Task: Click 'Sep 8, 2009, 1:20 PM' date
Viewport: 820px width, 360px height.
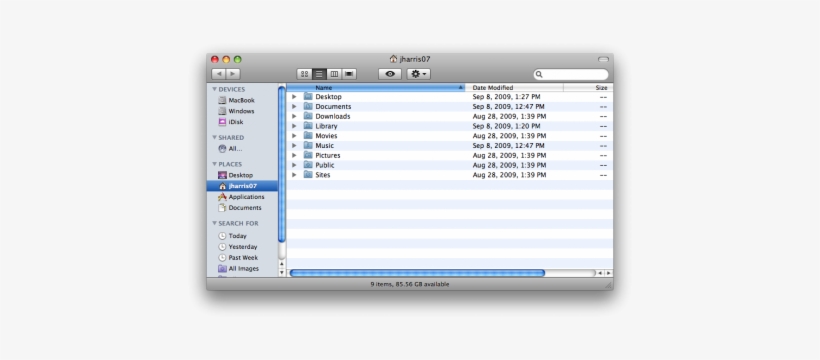Action: [506, 126]
